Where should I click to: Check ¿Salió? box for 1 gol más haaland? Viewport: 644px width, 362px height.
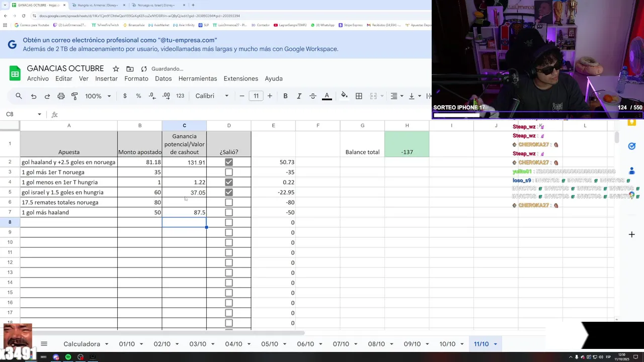[x=229, y=212]
